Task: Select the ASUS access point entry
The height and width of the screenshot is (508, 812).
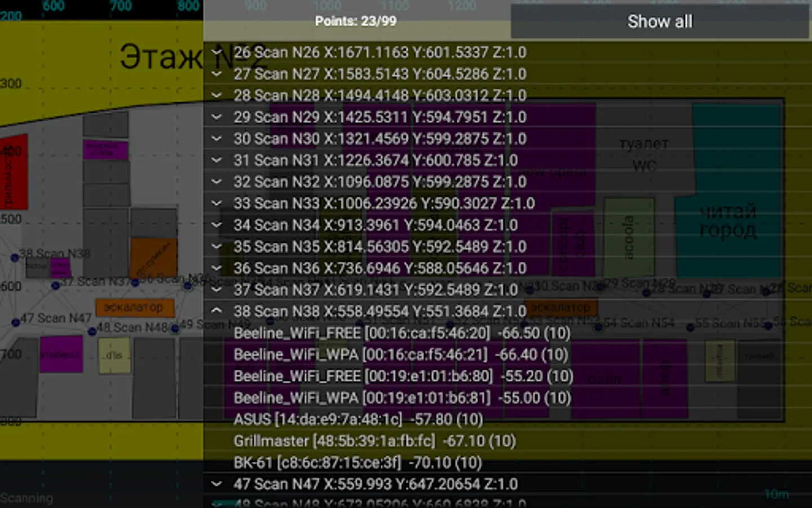Action: 358,419
